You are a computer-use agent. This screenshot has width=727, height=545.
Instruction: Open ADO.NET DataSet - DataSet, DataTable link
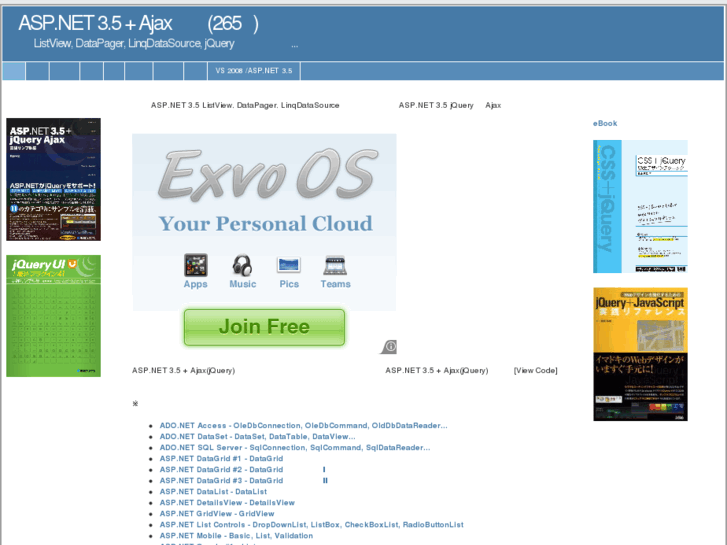coord(257,436)
